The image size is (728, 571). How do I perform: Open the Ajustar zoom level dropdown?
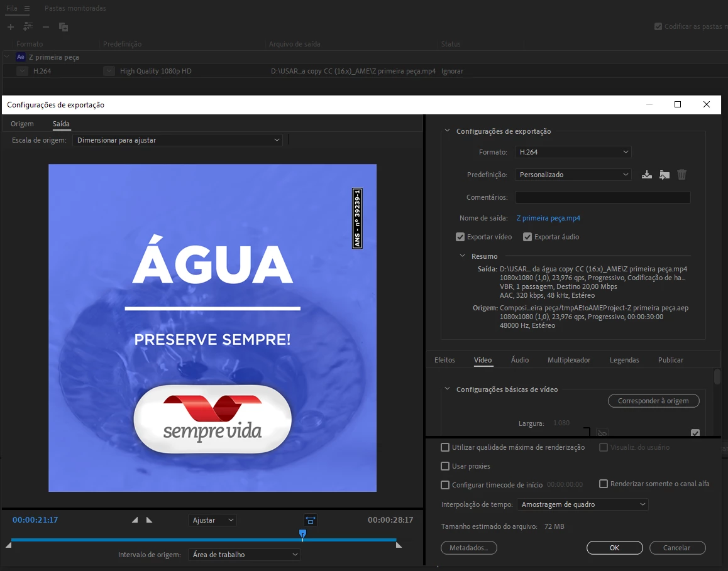click(x=212, y=521)
